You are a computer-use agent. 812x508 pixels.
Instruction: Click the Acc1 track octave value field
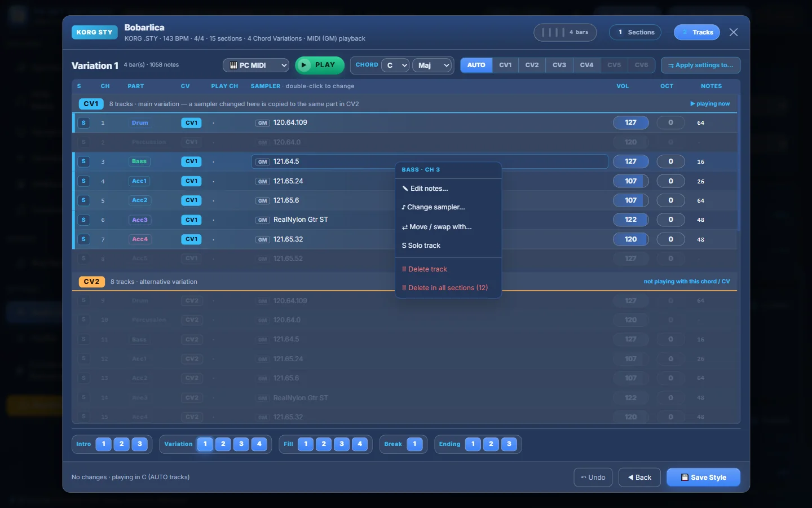point(670,181)
